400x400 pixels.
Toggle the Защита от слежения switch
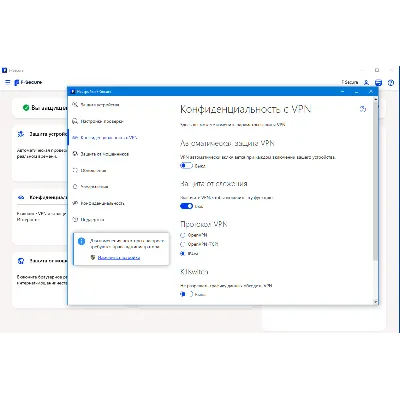click(x=186, y=206)
